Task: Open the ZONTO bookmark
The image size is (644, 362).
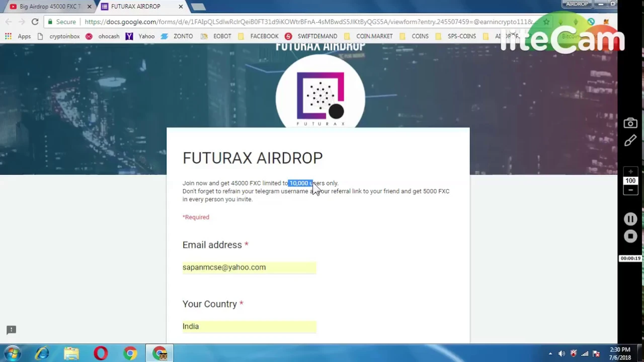Action: [x=177, y=36]
